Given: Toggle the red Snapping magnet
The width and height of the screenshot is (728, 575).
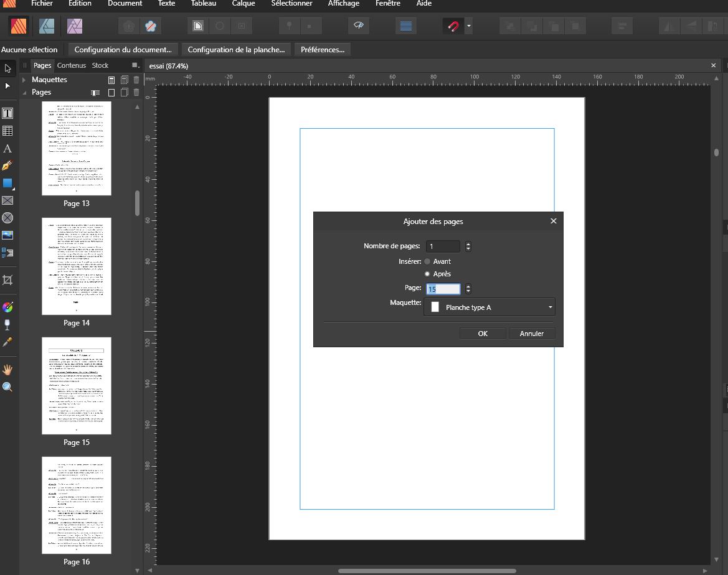Looking at the screenshot, I should click(x=453, y=26).
